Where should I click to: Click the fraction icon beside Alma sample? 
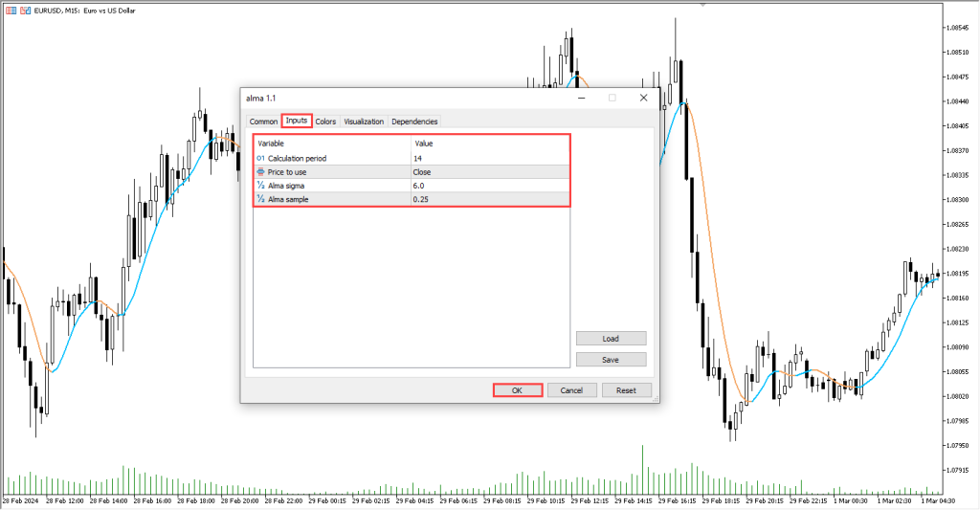260,199
